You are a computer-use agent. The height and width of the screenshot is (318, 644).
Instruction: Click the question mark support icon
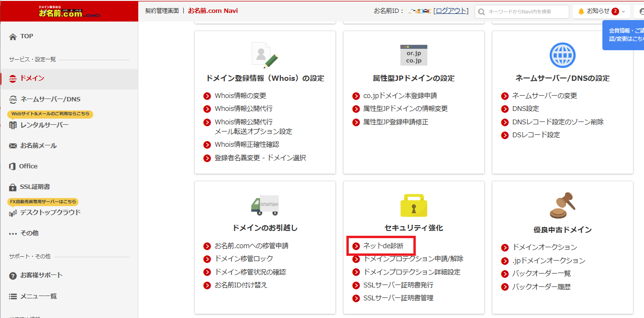tap(13, 275)
